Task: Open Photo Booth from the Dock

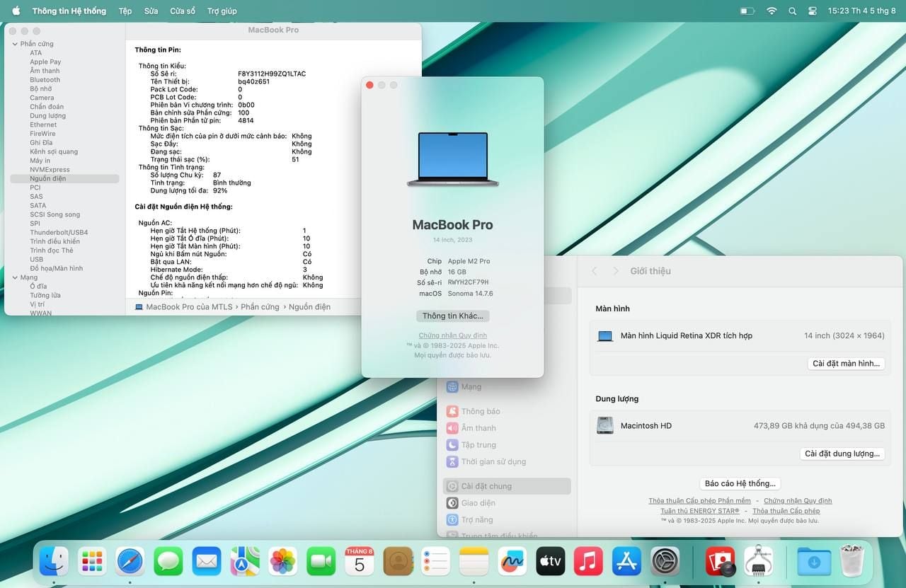Action: [x=721, y=561]
